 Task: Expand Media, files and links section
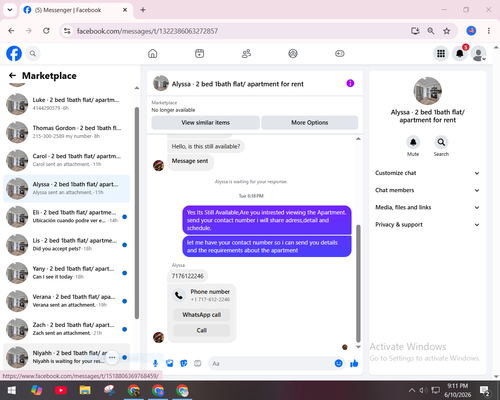coord(428,207)
